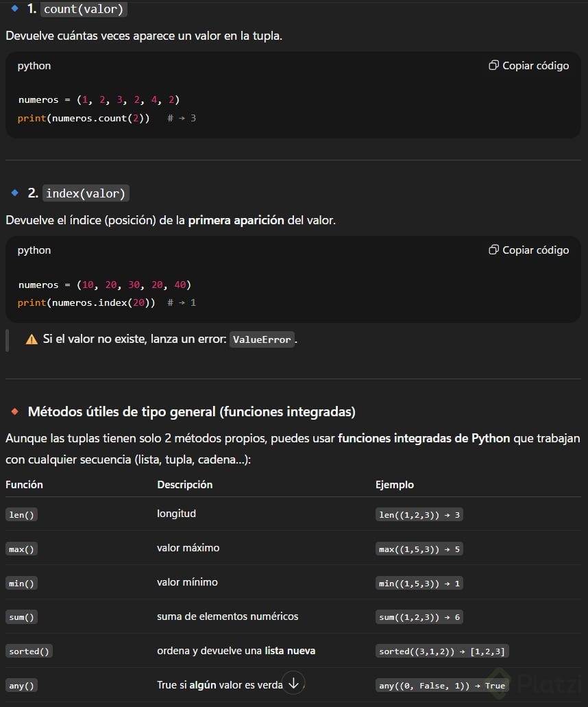Click the blue diamond beside count(valor)
The image size is (588, 707).
point(14,9)
